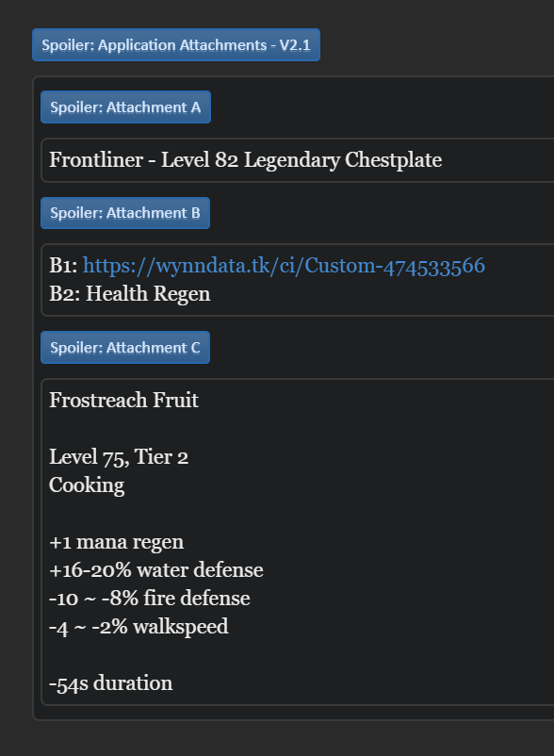Click the Frostreach Fruit item name
Viewport: 554px width, 756px height.
(x=123, y=401)
